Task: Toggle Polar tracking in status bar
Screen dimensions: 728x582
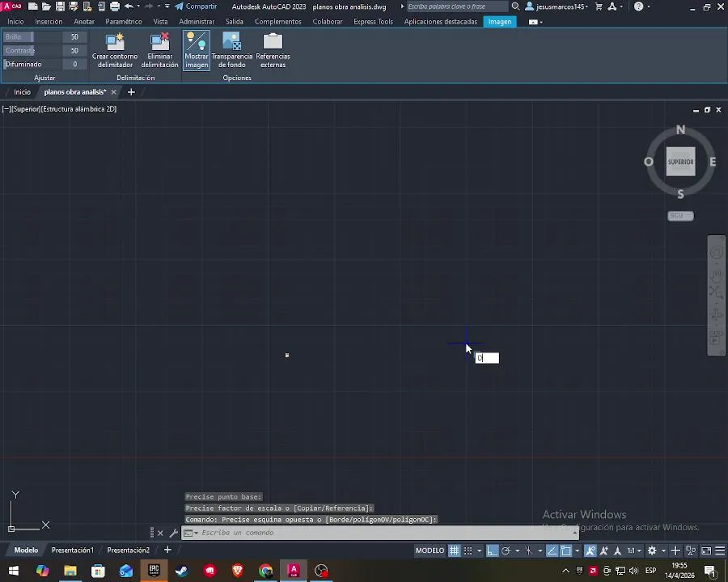Action: tap(506, 550)
